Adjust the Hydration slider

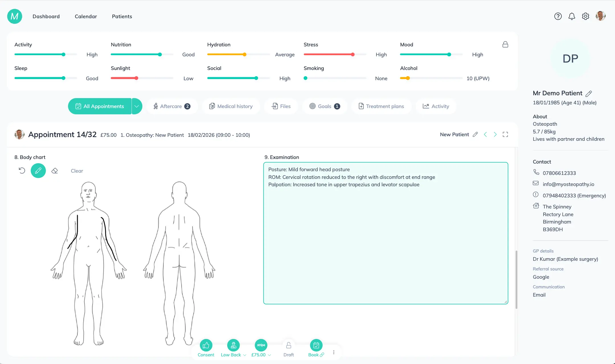click(244, 54)
